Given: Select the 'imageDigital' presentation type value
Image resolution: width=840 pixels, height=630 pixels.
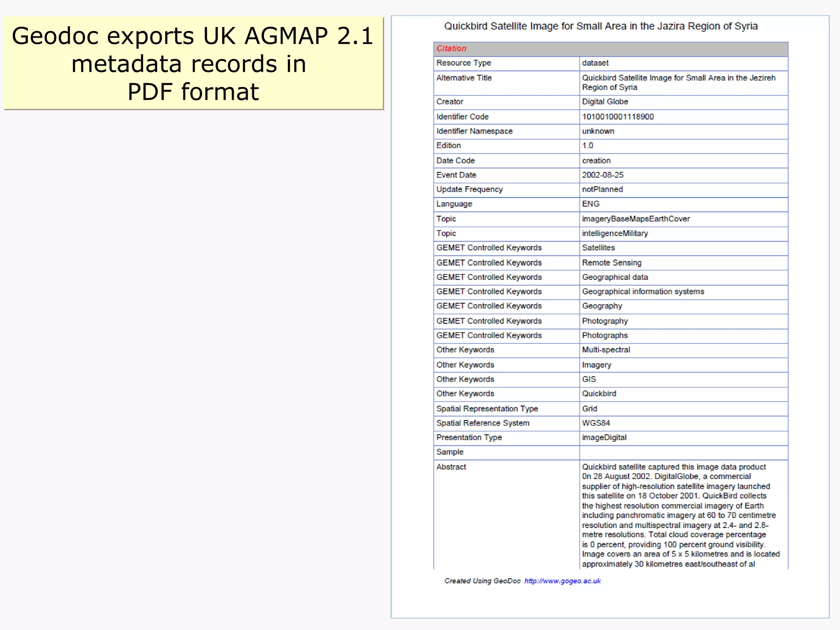Looking at the screenshot, I should pos(604,438).
